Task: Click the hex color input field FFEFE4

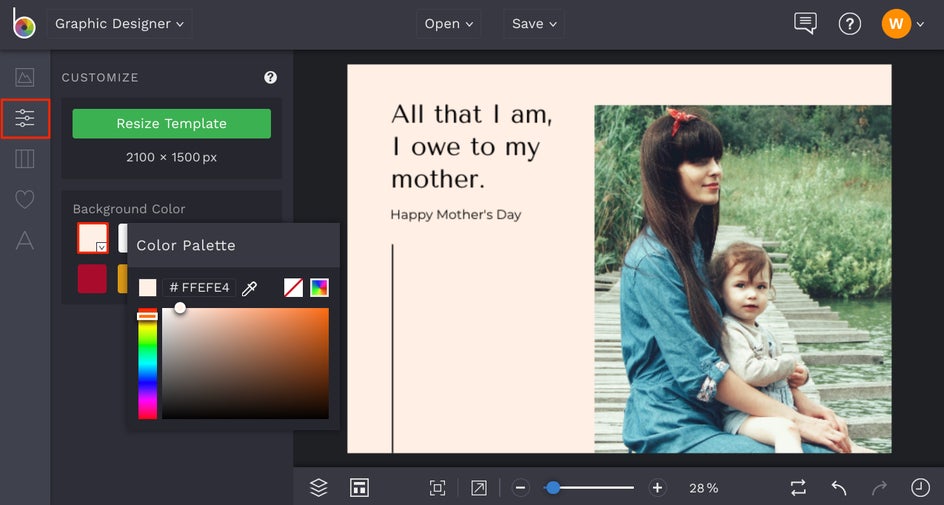Action: (x=199, y=288)
